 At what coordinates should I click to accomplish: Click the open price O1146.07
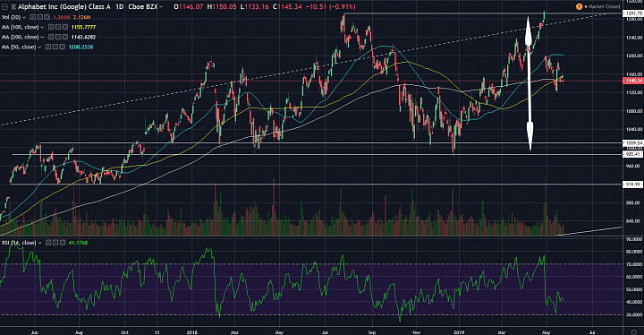click(x=188, y=7)
